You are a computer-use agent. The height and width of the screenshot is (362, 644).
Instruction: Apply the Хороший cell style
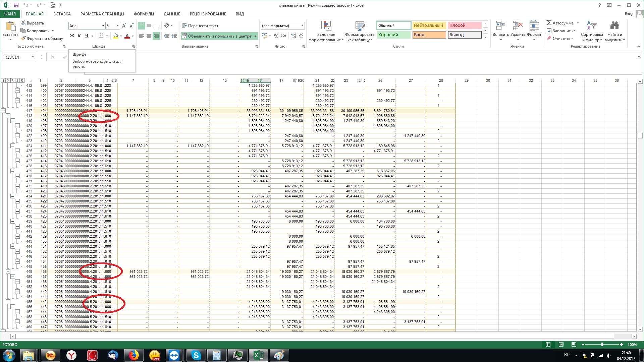point(393,35)
